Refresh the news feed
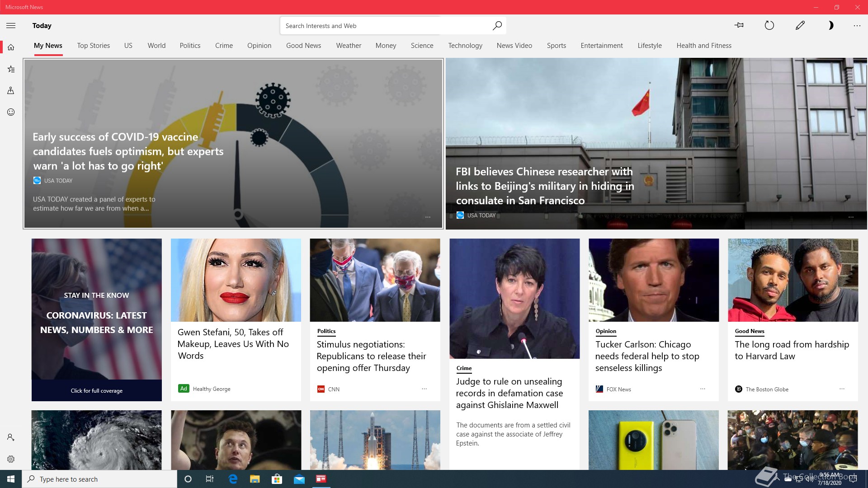 click(x=769, y=26)
